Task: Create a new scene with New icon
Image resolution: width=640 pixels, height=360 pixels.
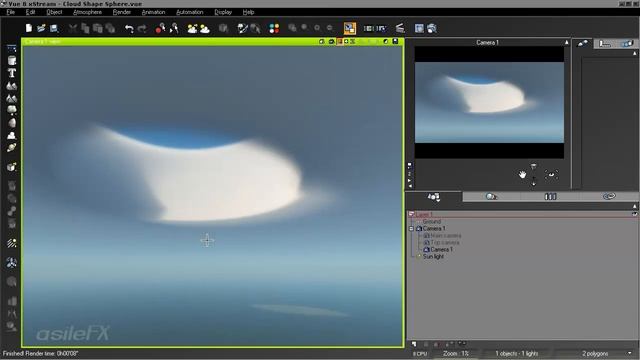Action: [x=29, y=28]
